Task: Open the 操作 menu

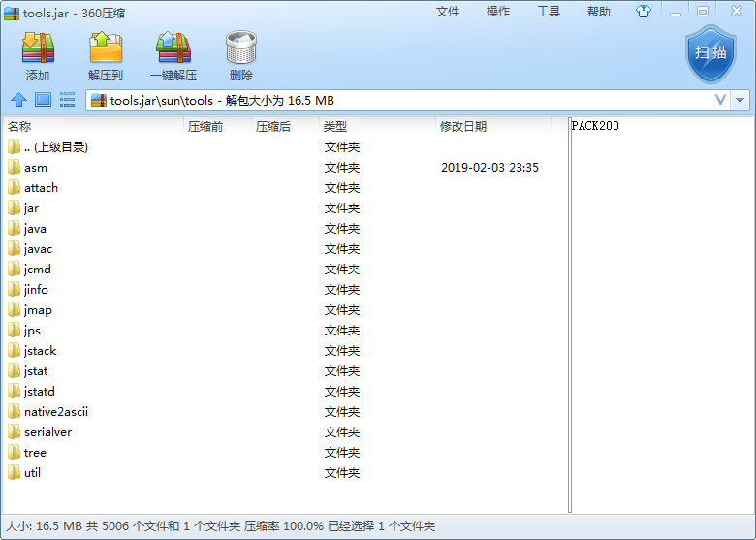Action: [x=498, y=12]
